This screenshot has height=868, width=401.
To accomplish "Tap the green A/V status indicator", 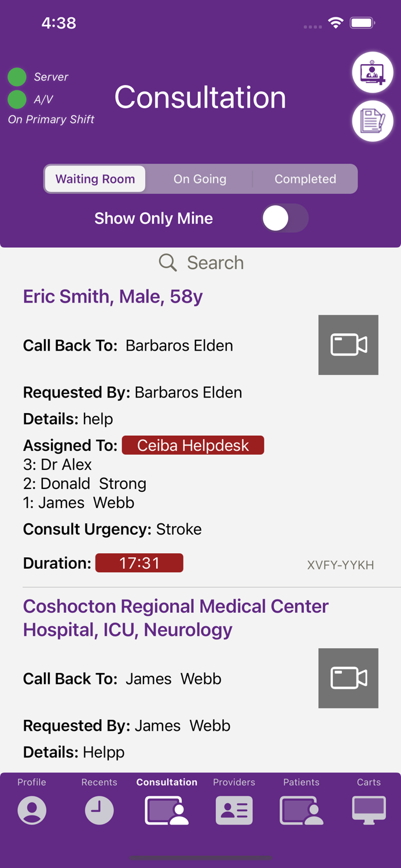I will click(17, 99).
